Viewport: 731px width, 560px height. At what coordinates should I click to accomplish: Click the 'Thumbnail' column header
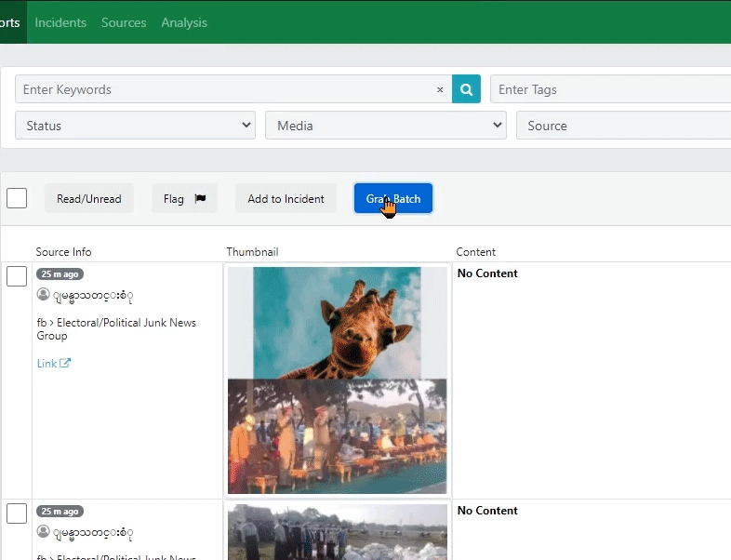point(253,252)
